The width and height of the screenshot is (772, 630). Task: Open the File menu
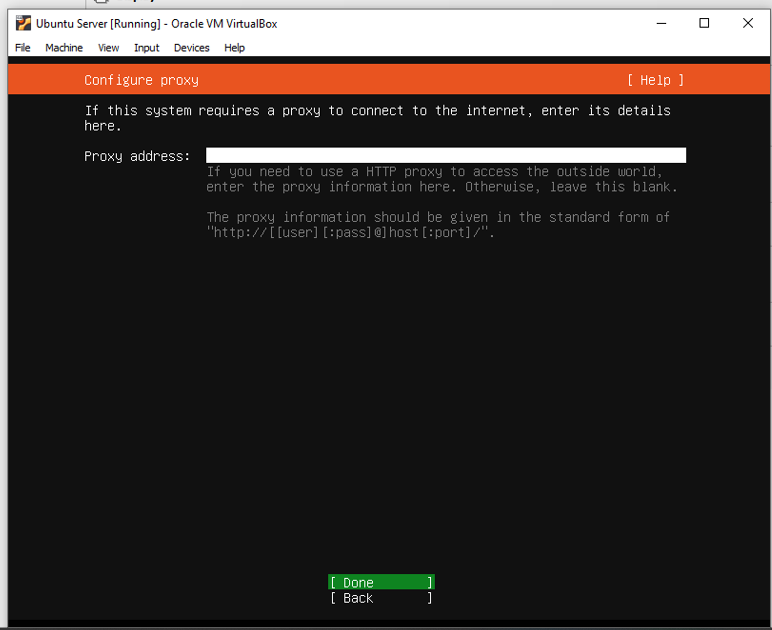[22, 47]
